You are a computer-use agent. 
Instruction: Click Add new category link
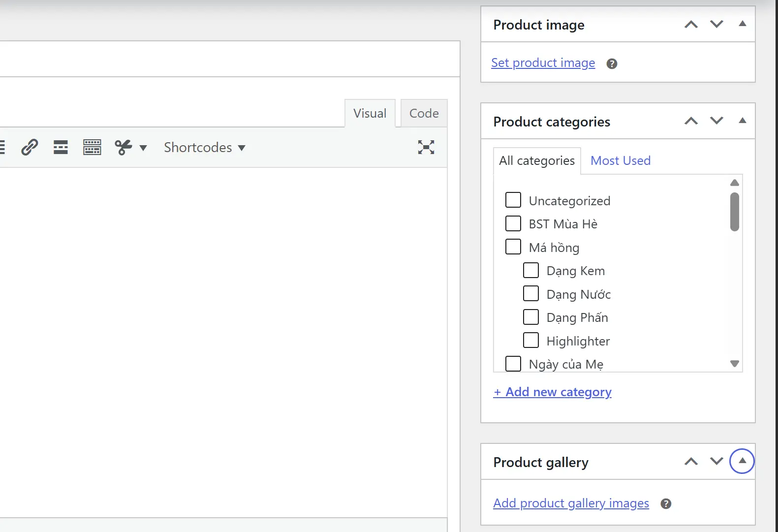pyautogui.click(x=553, y=392)
